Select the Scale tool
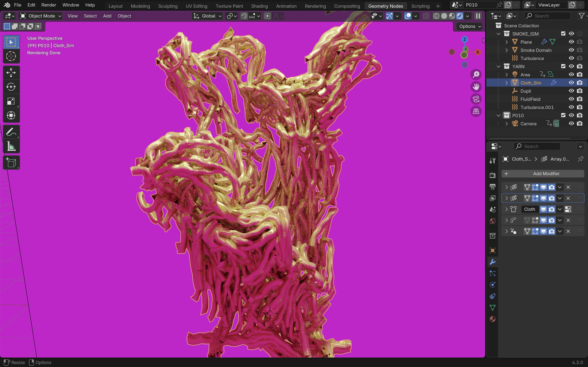The image size is (588, 367). coord(11,101)
